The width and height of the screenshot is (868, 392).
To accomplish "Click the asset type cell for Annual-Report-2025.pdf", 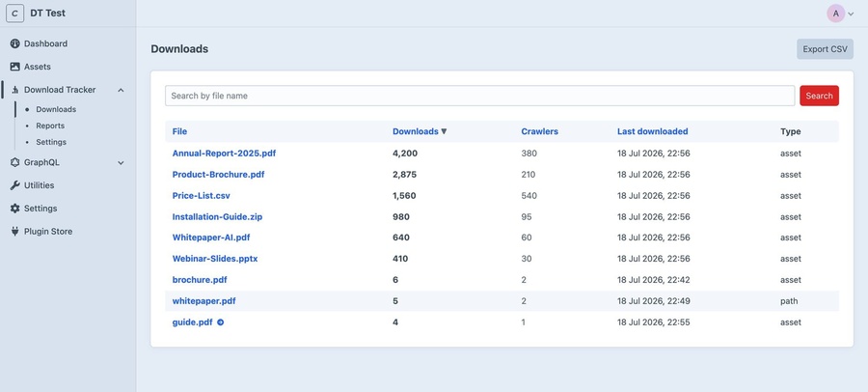I will pos(791,153).
